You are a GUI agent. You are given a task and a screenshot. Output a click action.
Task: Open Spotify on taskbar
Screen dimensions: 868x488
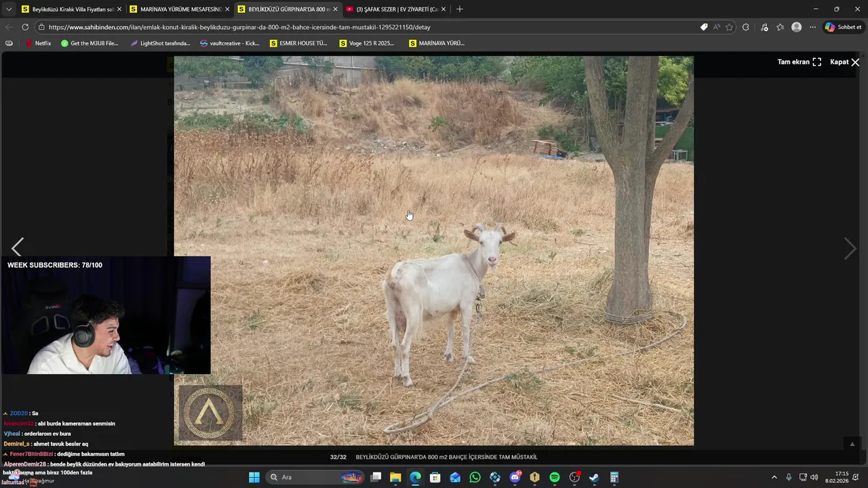coord(554,477)
